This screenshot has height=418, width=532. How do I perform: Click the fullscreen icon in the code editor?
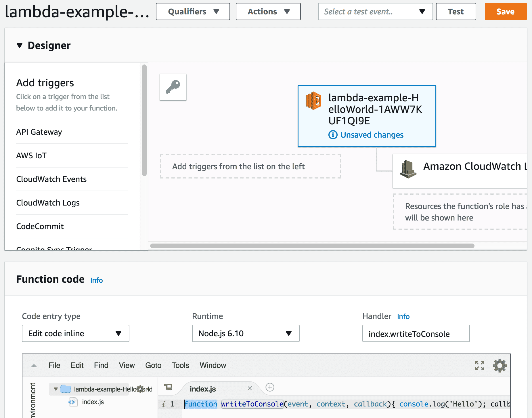click(479, 365)
